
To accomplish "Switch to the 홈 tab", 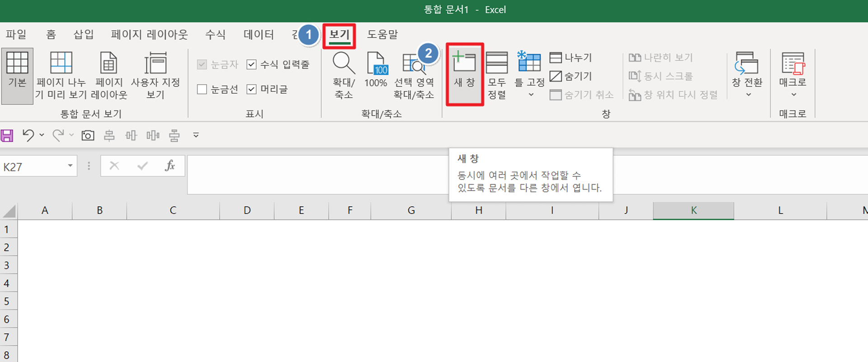I will click(x=51, y=34).
